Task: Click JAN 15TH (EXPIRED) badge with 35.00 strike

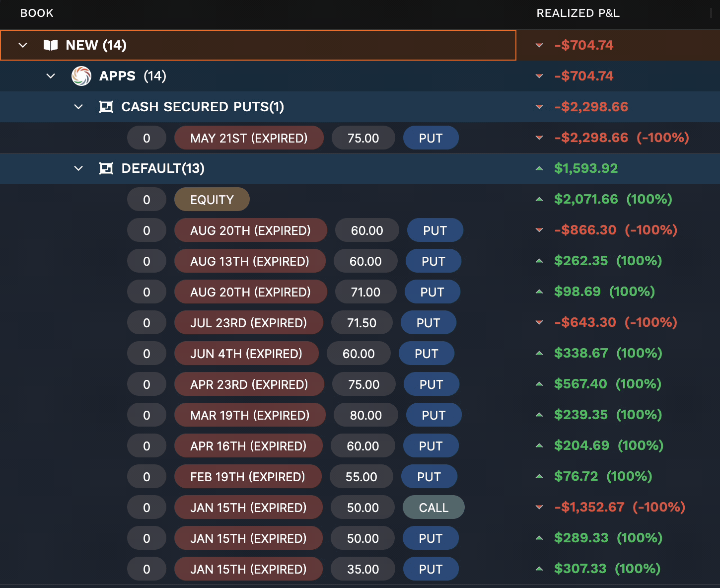Action: [x=248, y=569]
